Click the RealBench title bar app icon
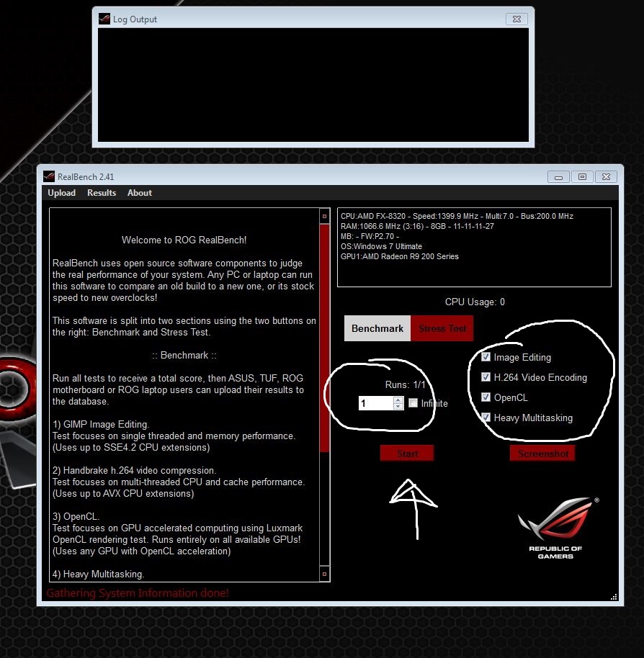 tap(49, 176)
